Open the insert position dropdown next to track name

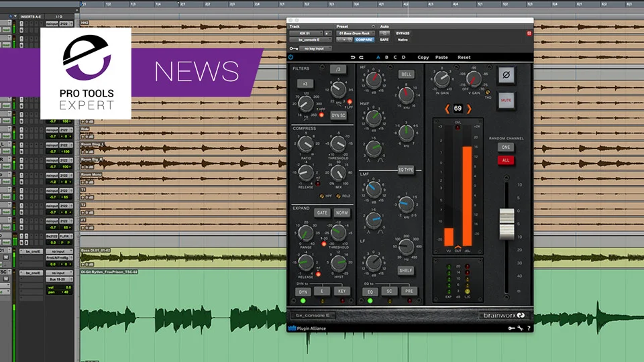[x=328, y=34]
